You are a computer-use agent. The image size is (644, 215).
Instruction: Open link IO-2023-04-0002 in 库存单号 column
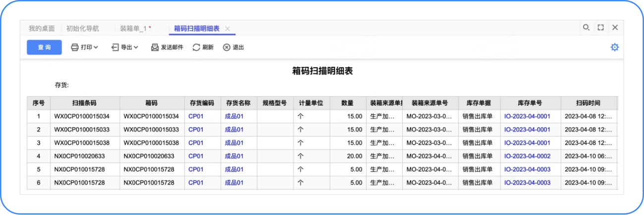527,156
